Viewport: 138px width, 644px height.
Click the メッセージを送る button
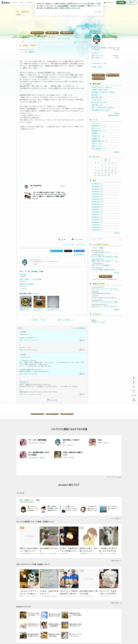coord(98,78)
